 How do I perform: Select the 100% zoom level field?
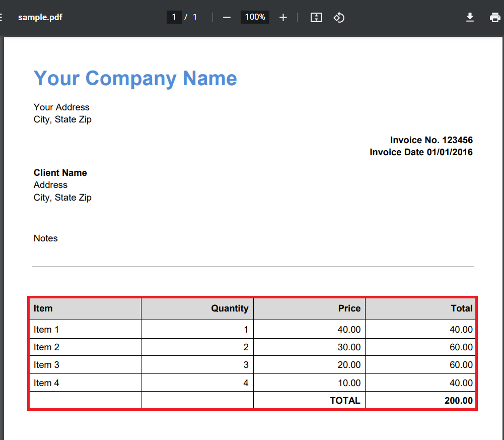coord(255,17)
